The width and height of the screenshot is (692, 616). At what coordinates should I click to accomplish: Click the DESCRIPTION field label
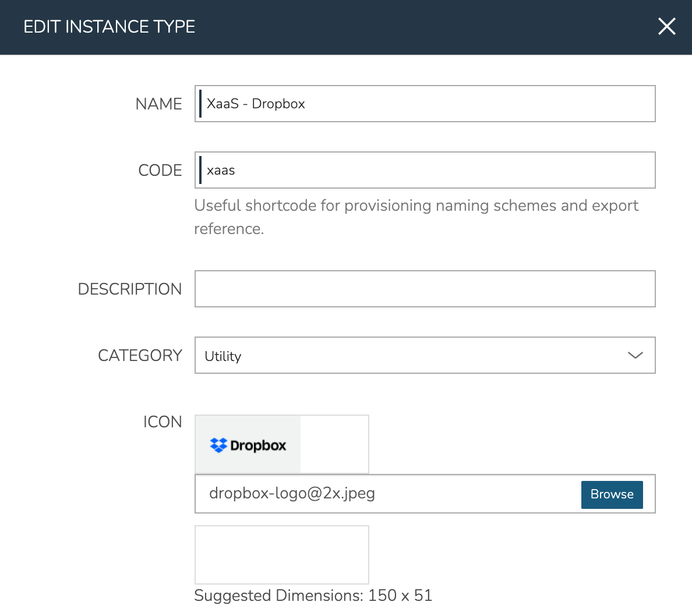[130, 289]
